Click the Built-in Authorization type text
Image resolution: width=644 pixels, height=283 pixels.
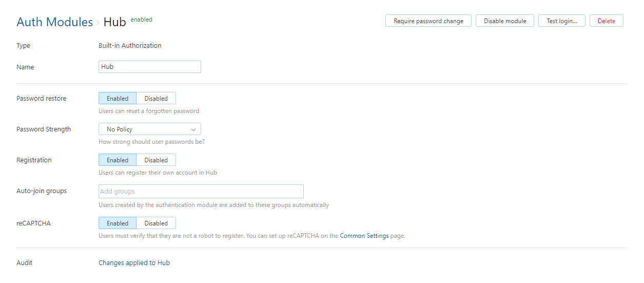(x=130, y=46)
